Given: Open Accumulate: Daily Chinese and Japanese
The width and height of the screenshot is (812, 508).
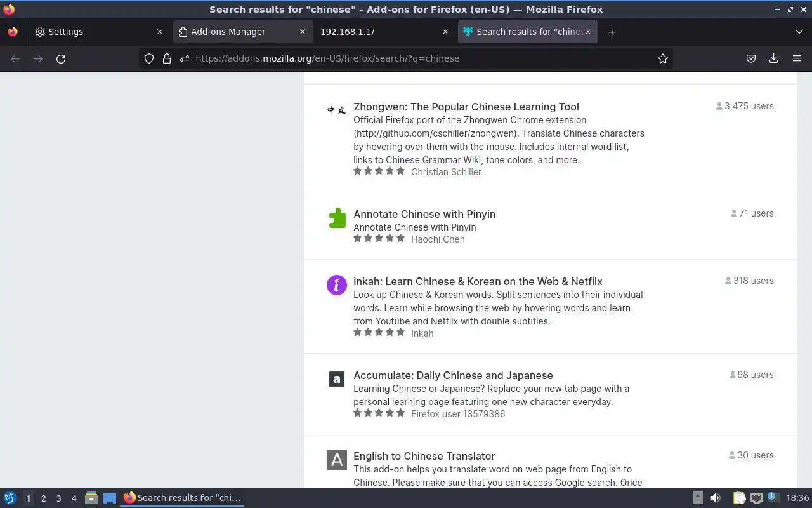Looking at the screenshot, I should click(x=453, y=375).
